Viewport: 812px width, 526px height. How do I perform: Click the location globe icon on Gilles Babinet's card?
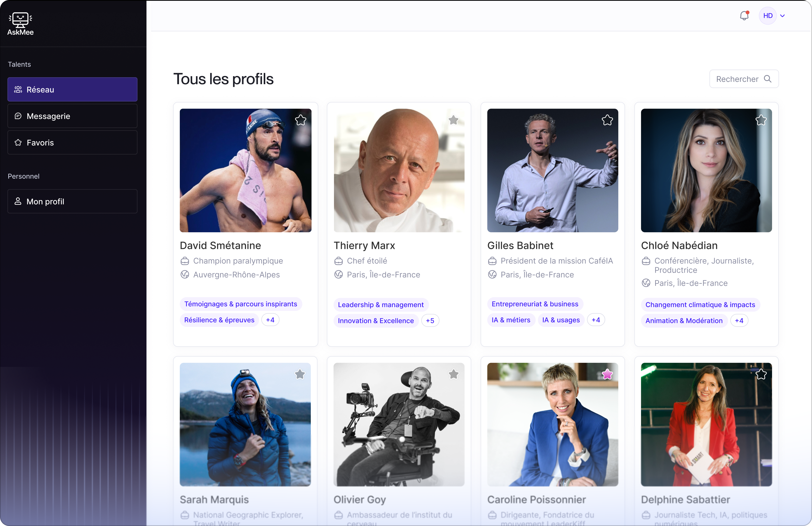click(492, 275)
